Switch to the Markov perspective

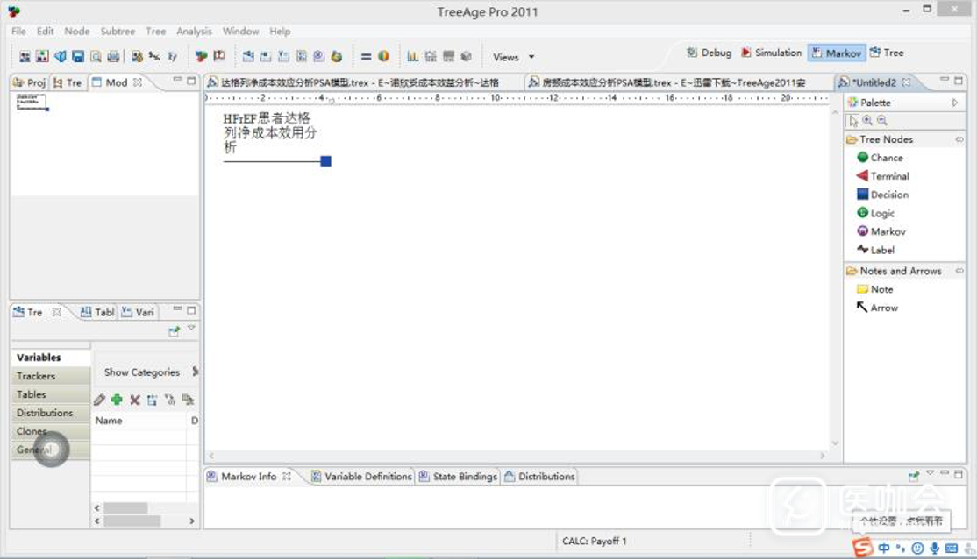[836, 53]
